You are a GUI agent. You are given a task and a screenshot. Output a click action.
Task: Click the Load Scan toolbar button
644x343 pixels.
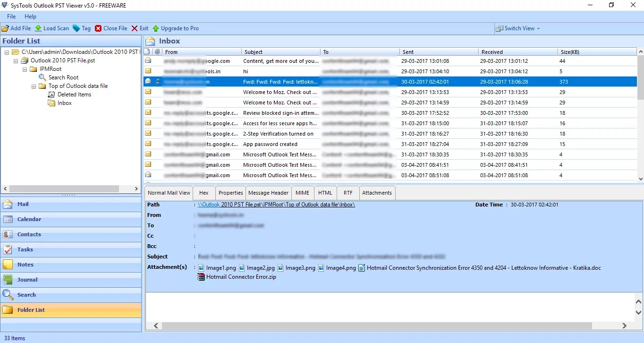coord(52,28)
